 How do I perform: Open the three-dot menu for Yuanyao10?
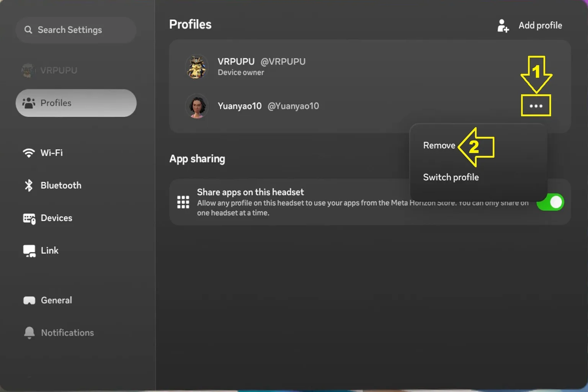(x=536, y=106)
